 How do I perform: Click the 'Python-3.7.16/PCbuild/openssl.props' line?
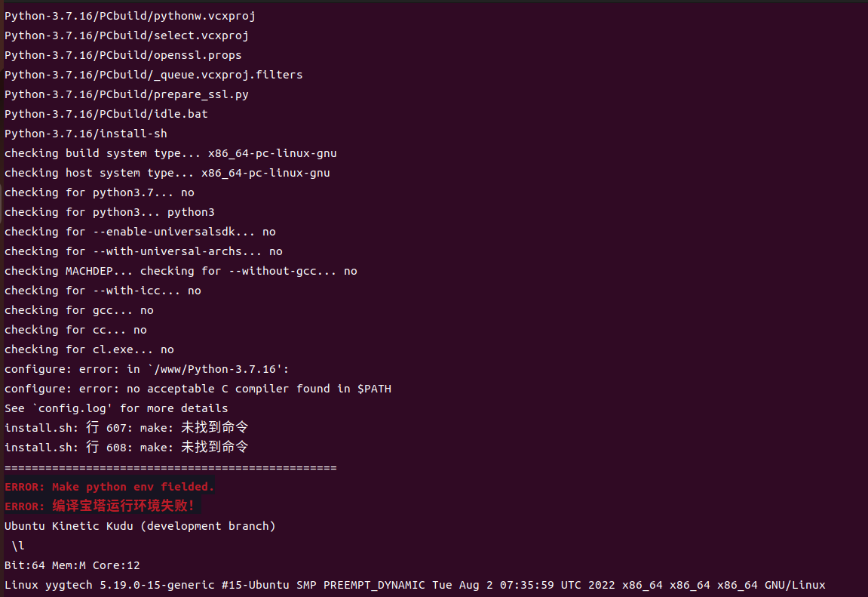(x=123, y=55)
